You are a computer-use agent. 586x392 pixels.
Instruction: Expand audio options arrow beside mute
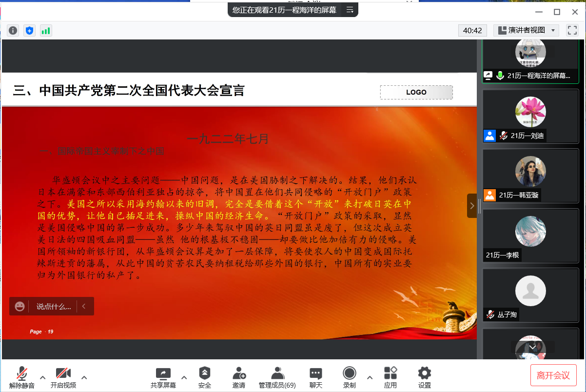[x=42, y=377]
